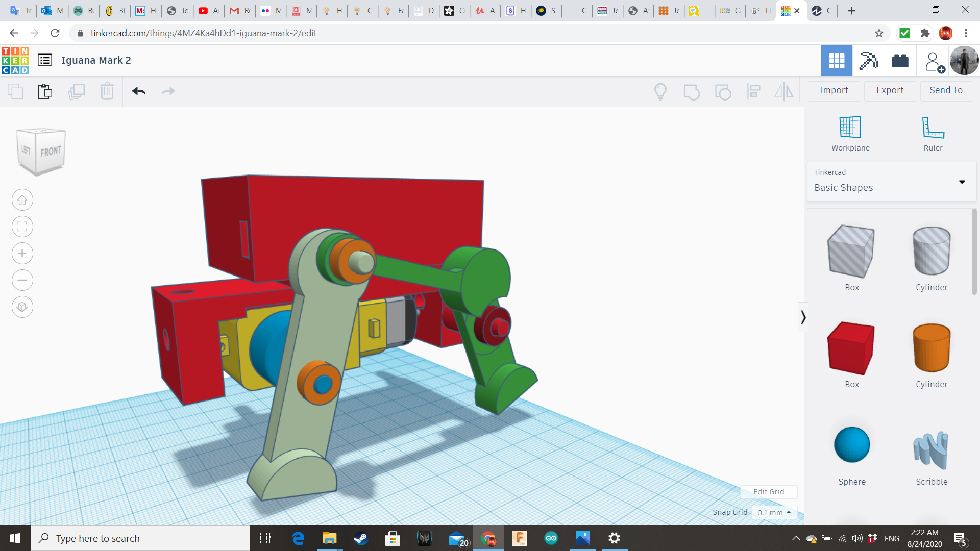Toggle Show all lightbulb icon
The width and height of the screenshot is (980, 551).
pyautogui.click(x=660, y=91)
